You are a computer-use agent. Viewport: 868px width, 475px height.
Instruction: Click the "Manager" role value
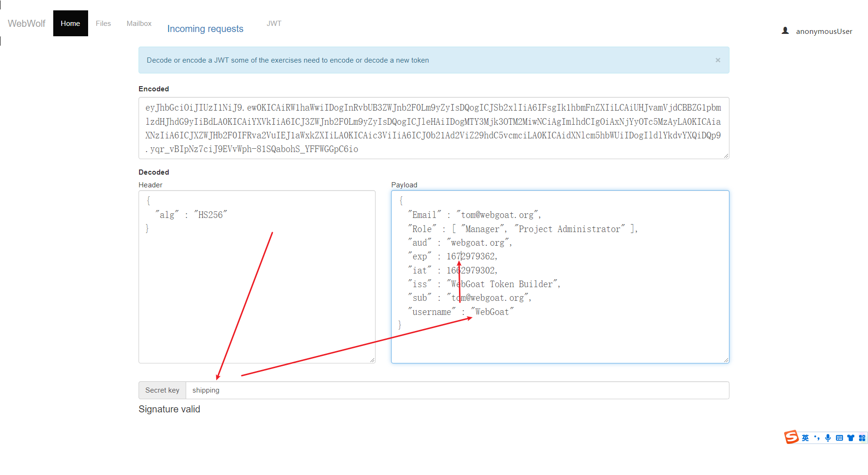(x=482, y=229)
